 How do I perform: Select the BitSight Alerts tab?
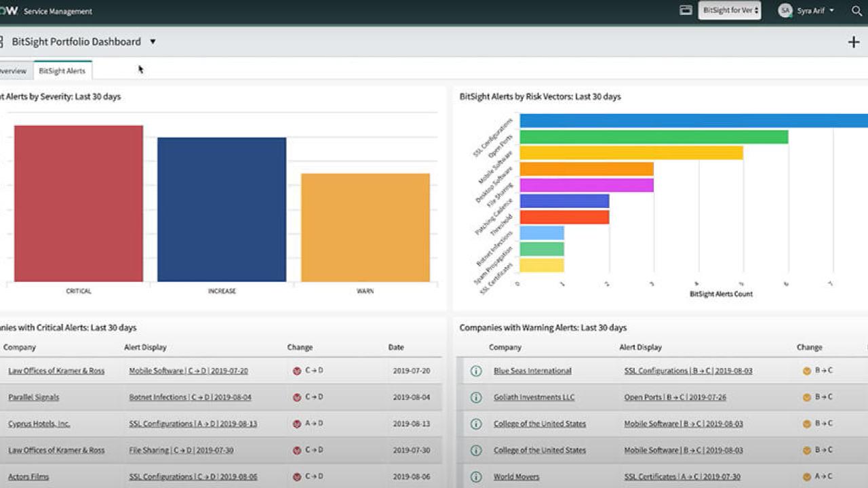(x=62, y=70)
